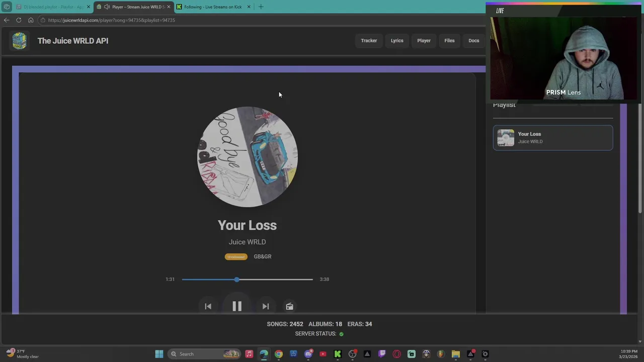Skip to the next track

click(266, 306)
